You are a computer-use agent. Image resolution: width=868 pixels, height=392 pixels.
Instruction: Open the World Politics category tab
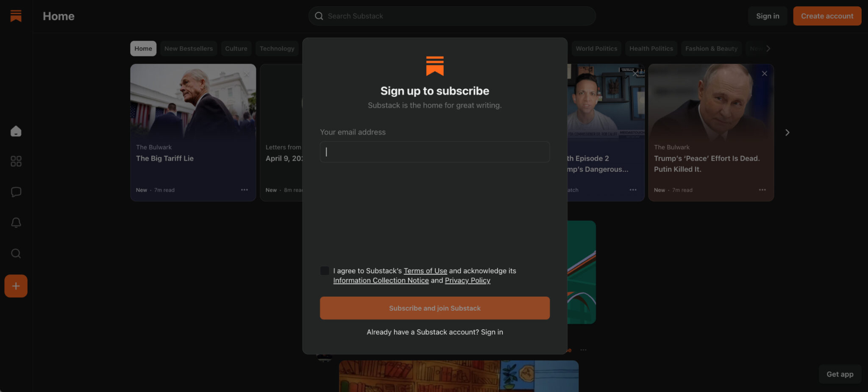tap(596, 48)
